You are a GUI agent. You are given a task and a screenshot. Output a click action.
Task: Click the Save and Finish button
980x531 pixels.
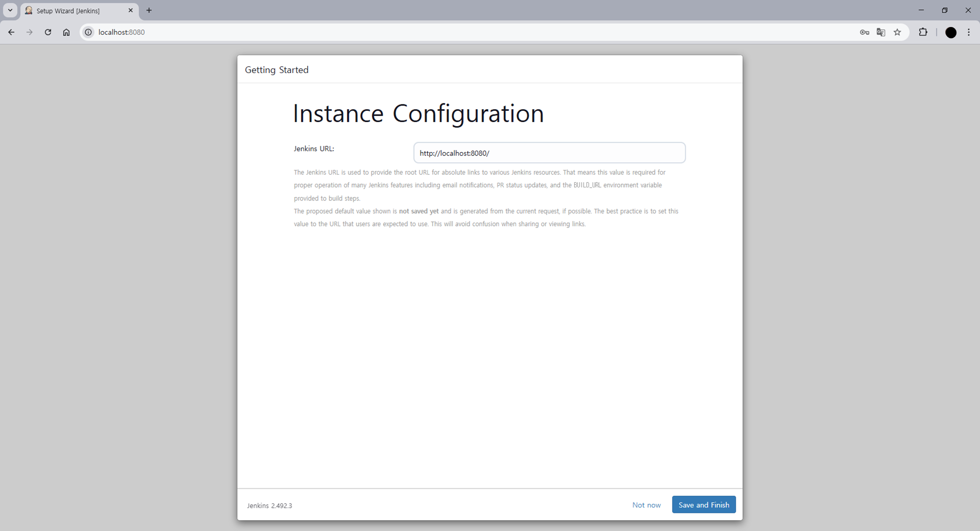point(704,505)
